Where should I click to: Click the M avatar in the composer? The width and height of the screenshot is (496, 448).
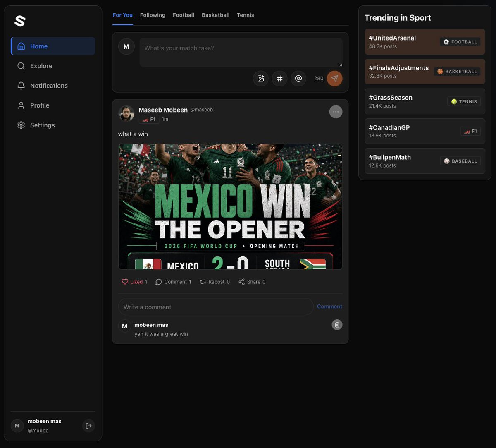(x=126, y=47)
